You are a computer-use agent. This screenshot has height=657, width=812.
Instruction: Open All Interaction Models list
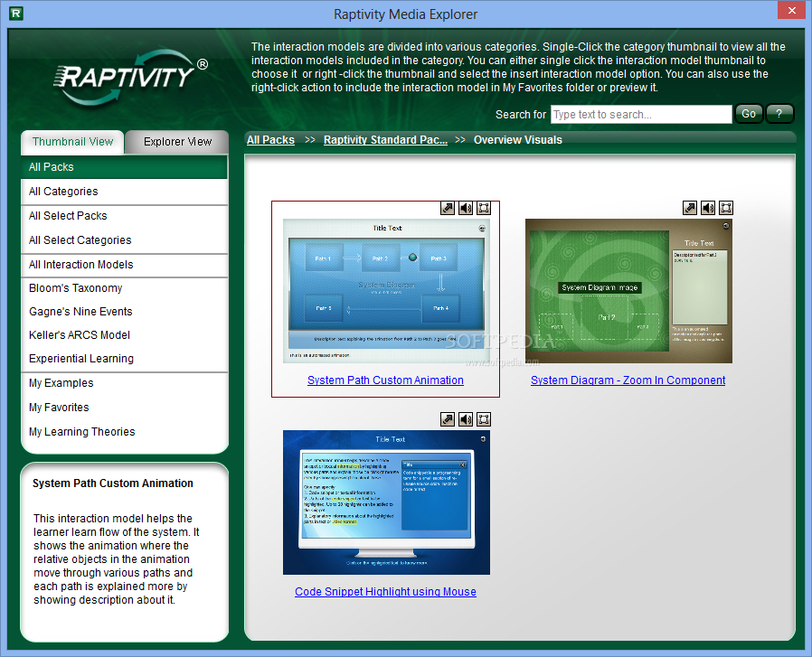pos(124,265)
